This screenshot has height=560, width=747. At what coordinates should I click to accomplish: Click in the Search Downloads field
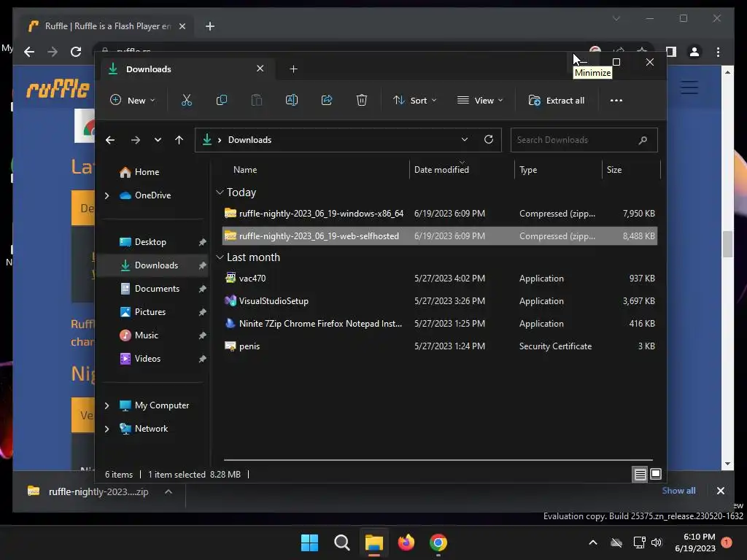(x=584, y=140)
